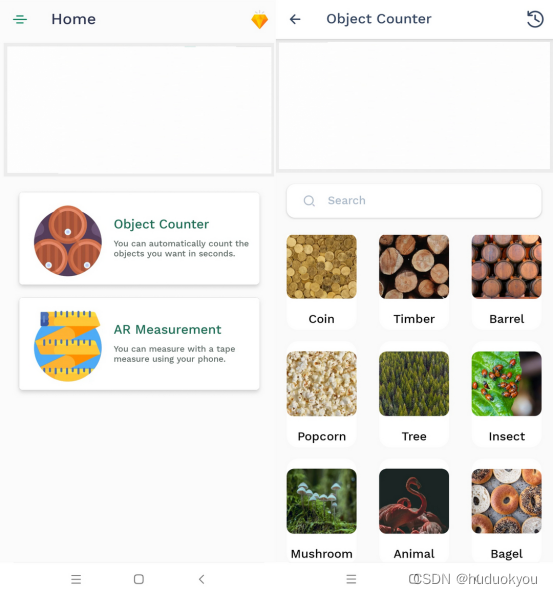Tap the Android home square button
This screenshot has width=553, height=596.
pyautogui.click(x=139, y=579)
